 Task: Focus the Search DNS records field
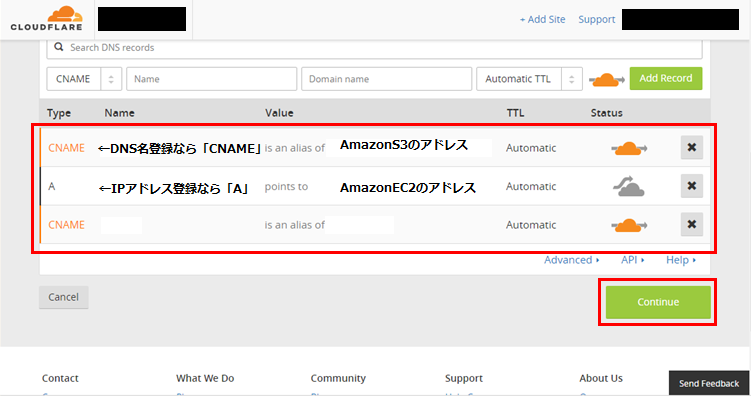(x=375, y=48)
